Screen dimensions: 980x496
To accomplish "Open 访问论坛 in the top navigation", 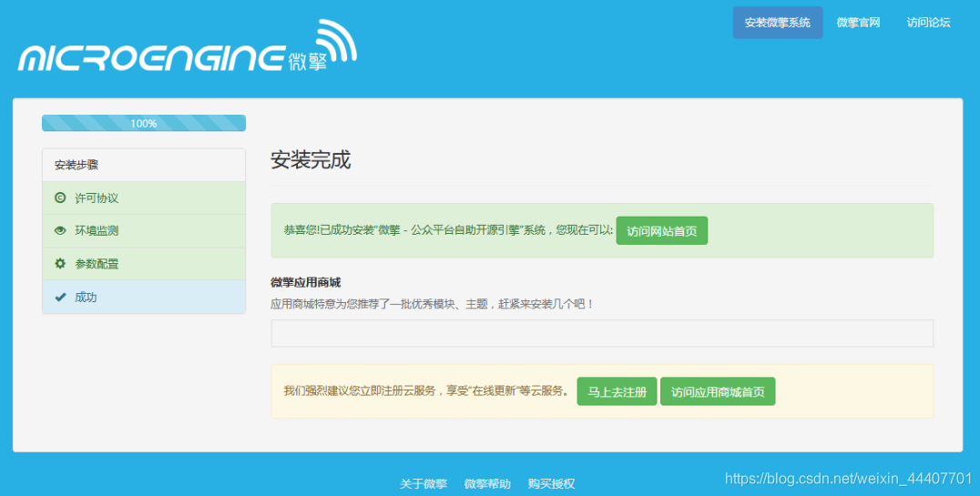I will click(928, 23).
